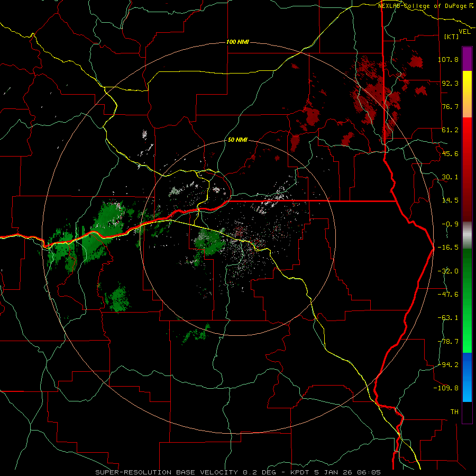Screen dimensions: 476x476
Task: Pick the green segment of the color bar
Action: [467, 300]
